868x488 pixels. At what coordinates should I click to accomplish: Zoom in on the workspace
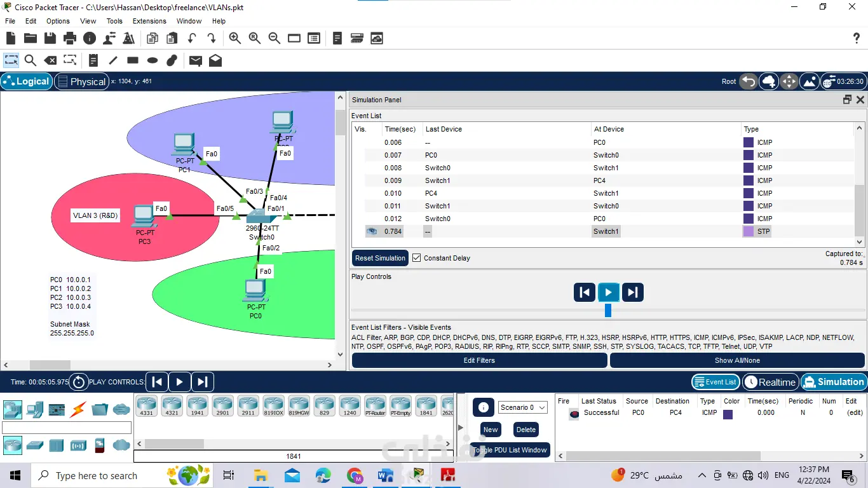click(x=235, y=39)
